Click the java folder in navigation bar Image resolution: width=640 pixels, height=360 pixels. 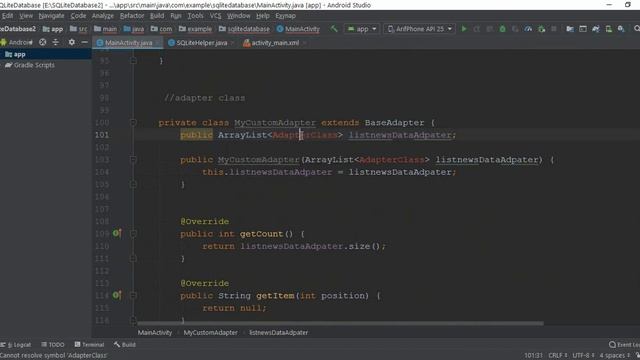pyautogui.click(x=133, y=29)
